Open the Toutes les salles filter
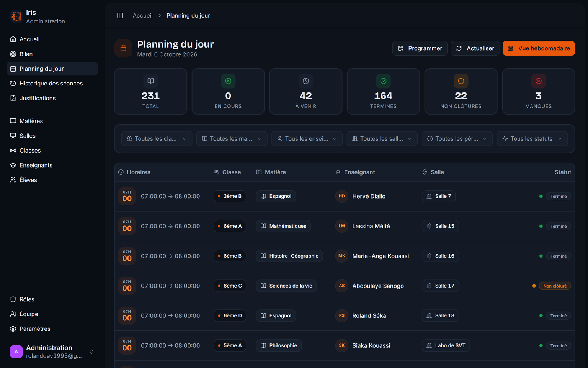The width and height of the screenshot is (588, 368). pos(382,139)
